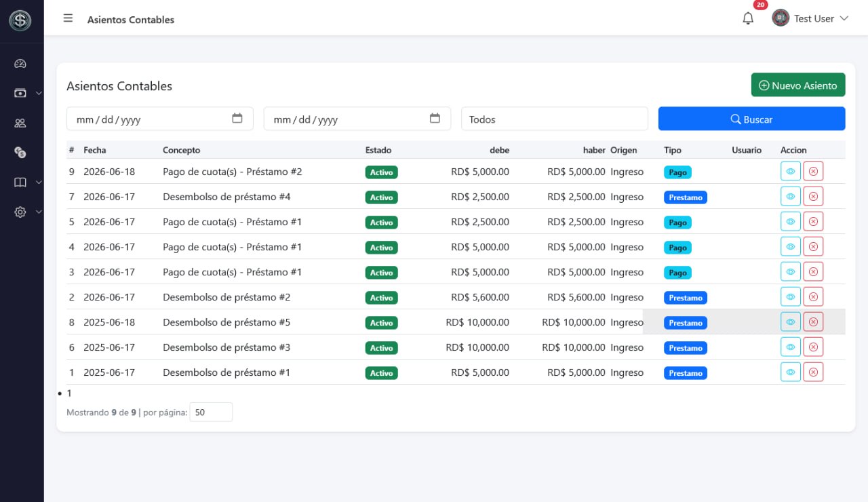868x502 pixels.
Task: View entry 8 with eye icon
Action: (791, 322)
